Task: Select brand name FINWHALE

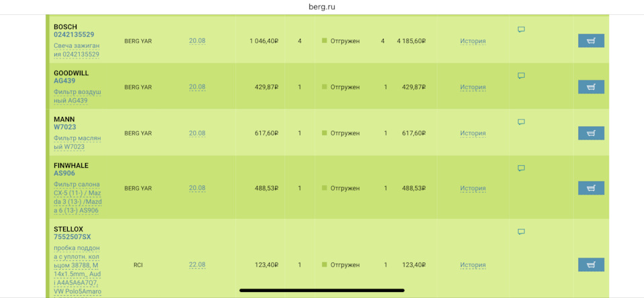Action: pyautogui.click(x=71, y=165)
